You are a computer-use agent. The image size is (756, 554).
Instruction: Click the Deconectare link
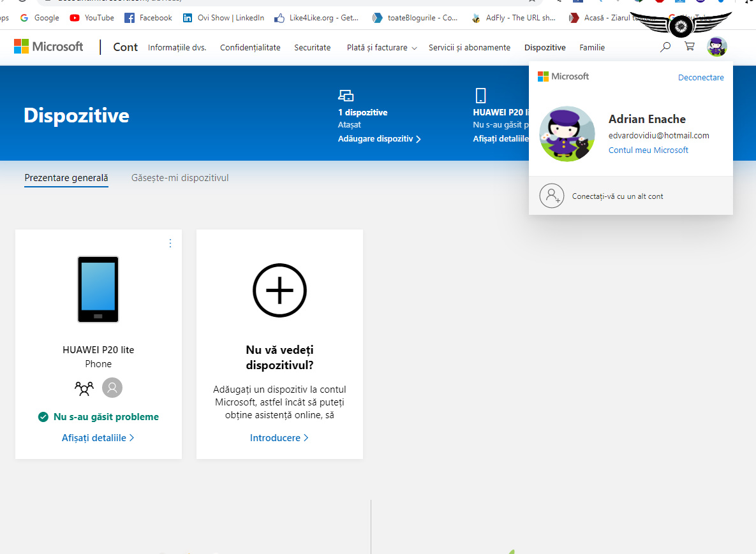click(x=700, y=78)
